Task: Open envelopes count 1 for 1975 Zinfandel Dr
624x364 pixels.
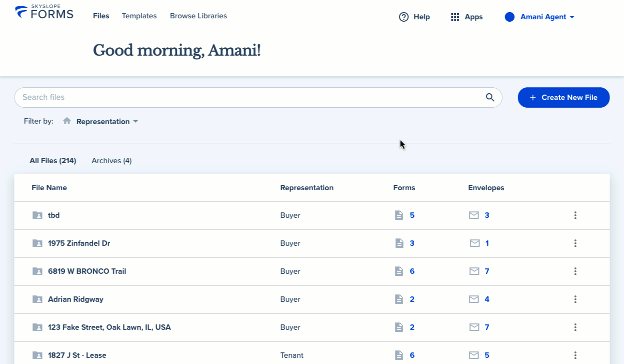Action: (487, 243)
